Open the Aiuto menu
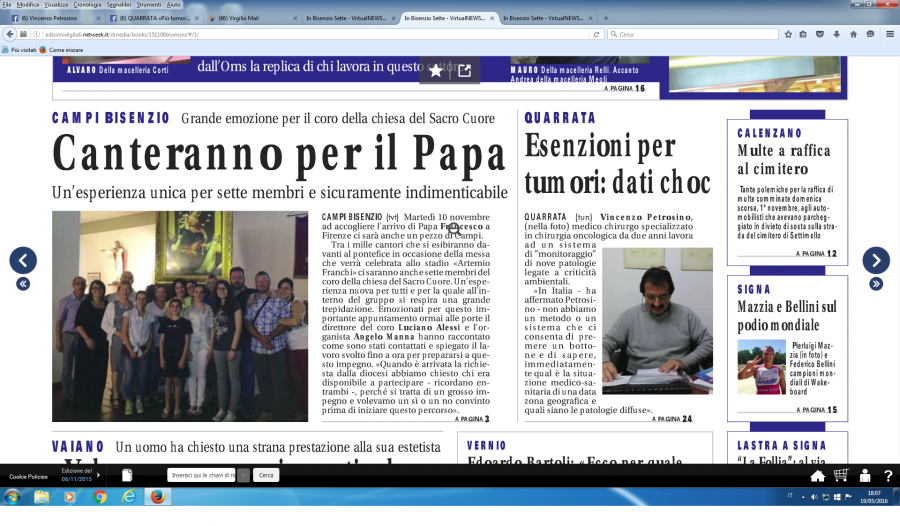The height and width of the screenshot is (526, 900). 174,5
